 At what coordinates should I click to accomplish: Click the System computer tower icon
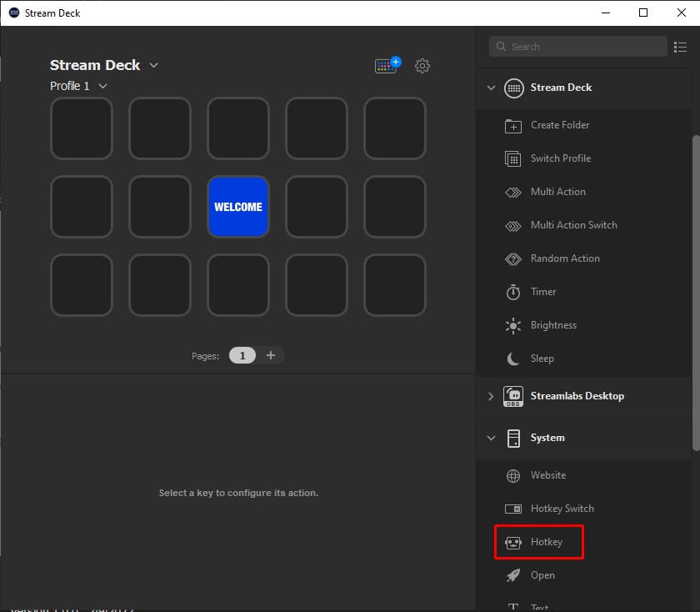coord(513,439)
